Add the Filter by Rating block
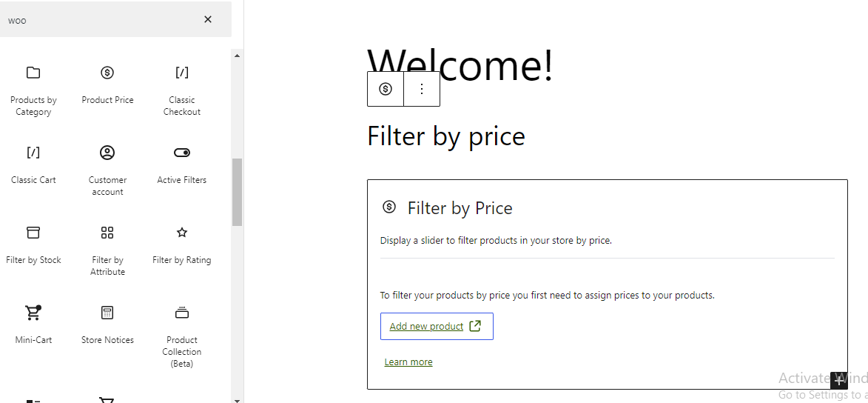868x403 pixels. click(x=181, y=244)
